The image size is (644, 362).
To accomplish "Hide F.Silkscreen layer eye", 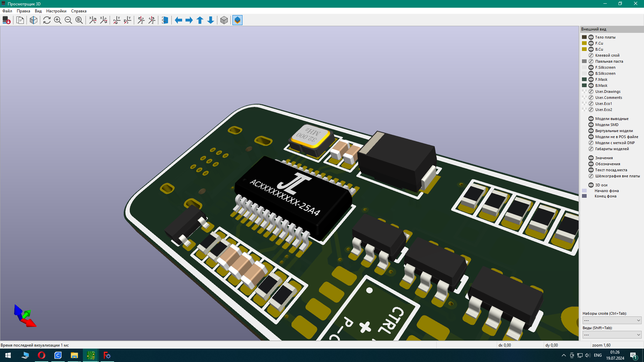I will coord(591,67).
